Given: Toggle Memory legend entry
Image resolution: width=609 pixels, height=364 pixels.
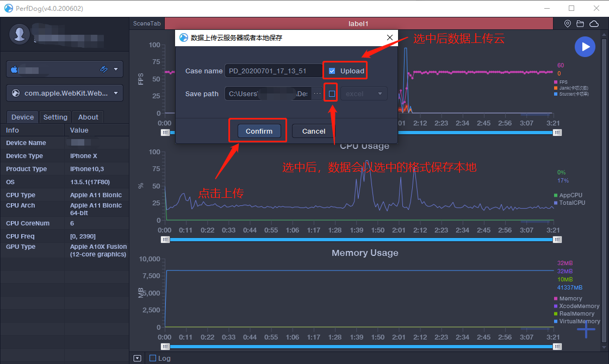Looking at the screenshot, I should pos(568,298).
